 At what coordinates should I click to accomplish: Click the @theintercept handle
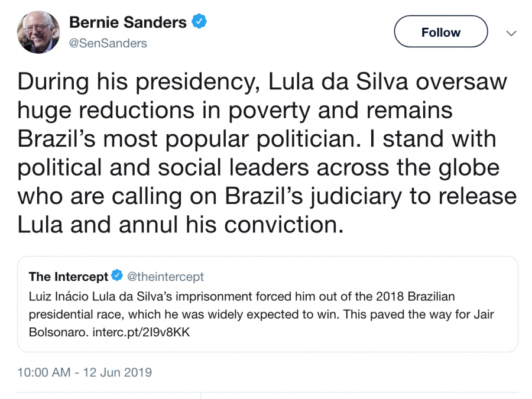click(x=166, y=276)
